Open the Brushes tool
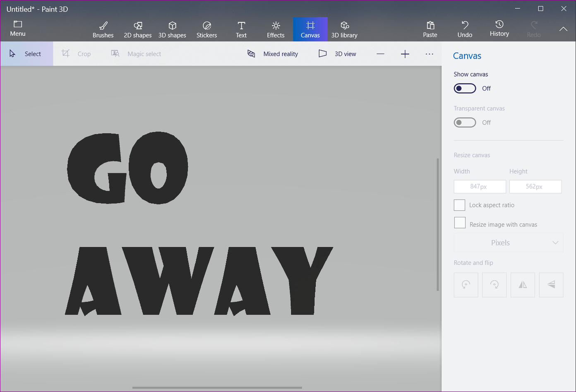The width and height of the screenshot is (576, 392). tap(103, 29)
